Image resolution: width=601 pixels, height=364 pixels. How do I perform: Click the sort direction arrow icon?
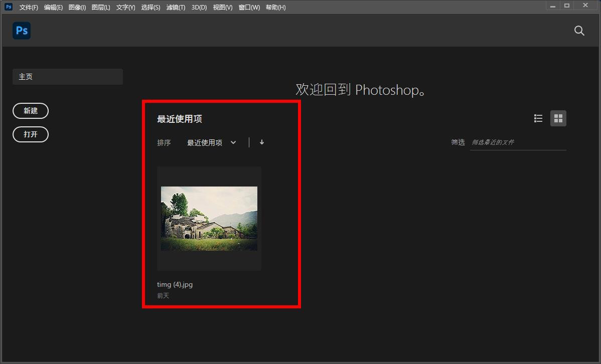(261, 142)
